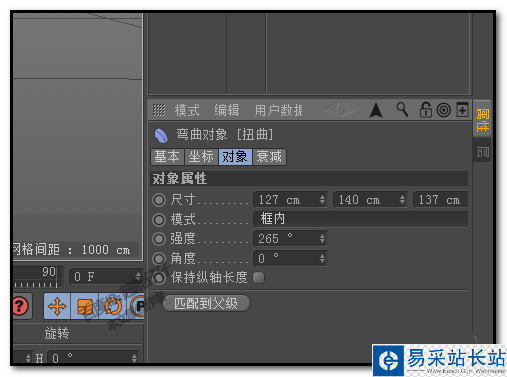Click the back arrow navigation icon
This screenshot has height=377, width=507.
pos(340,109)
